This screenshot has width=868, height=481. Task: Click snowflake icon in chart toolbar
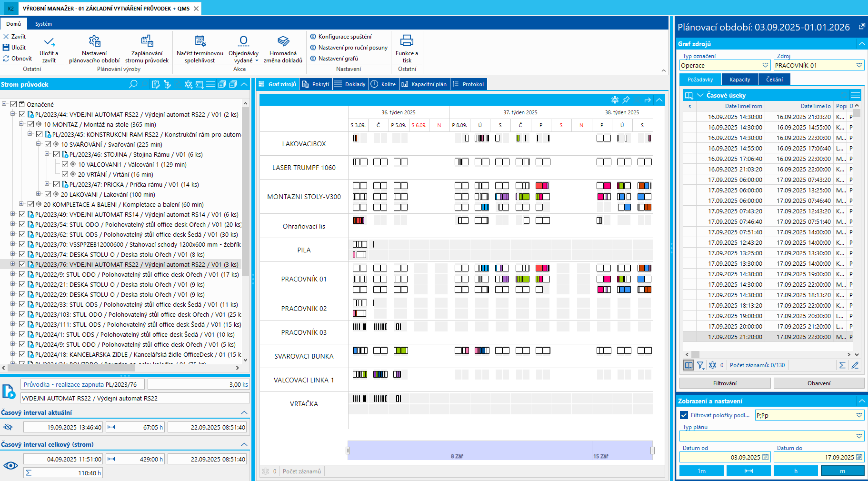pos(615,100)
